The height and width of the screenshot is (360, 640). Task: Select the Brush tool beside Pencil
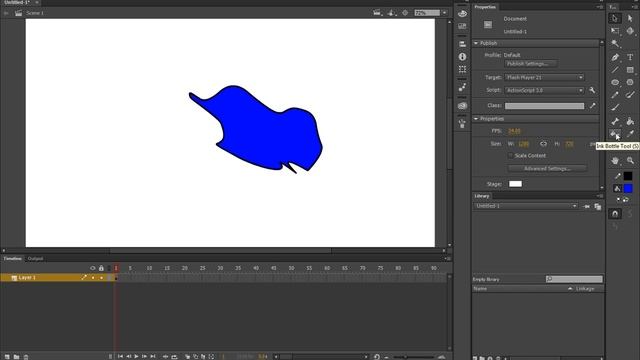click(x=630, y=95)
